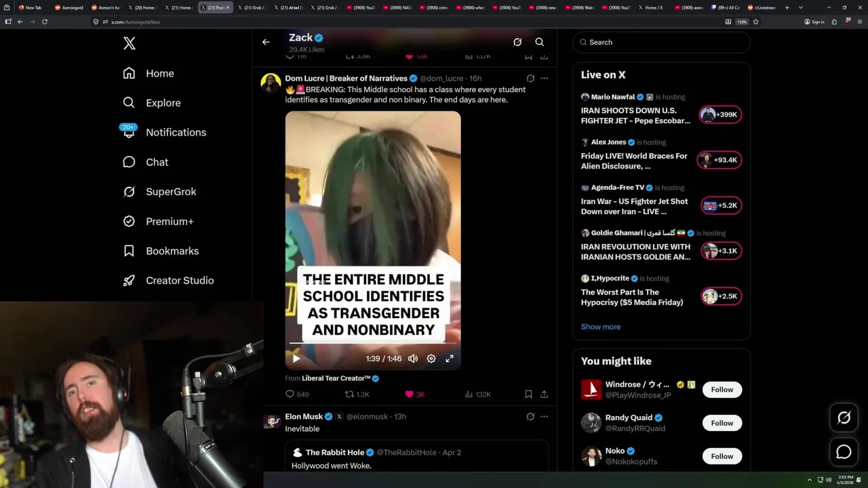
Task: Click Iran Shoots Down U.S. Fighter Jet title
Action: click(x=635, y=115)
